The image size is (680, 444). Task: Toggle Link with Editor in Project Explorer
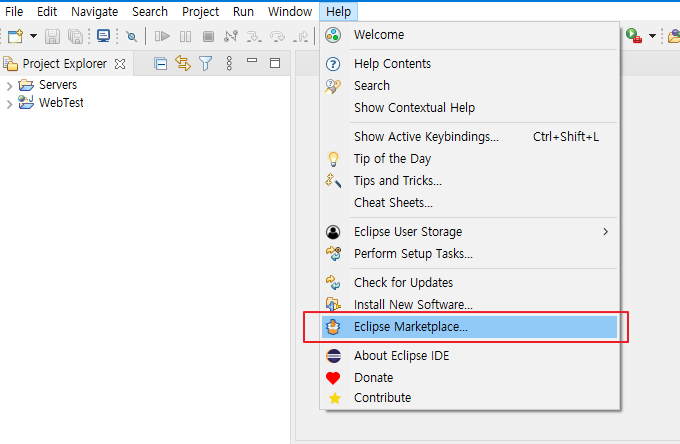[x=183, y=63]
